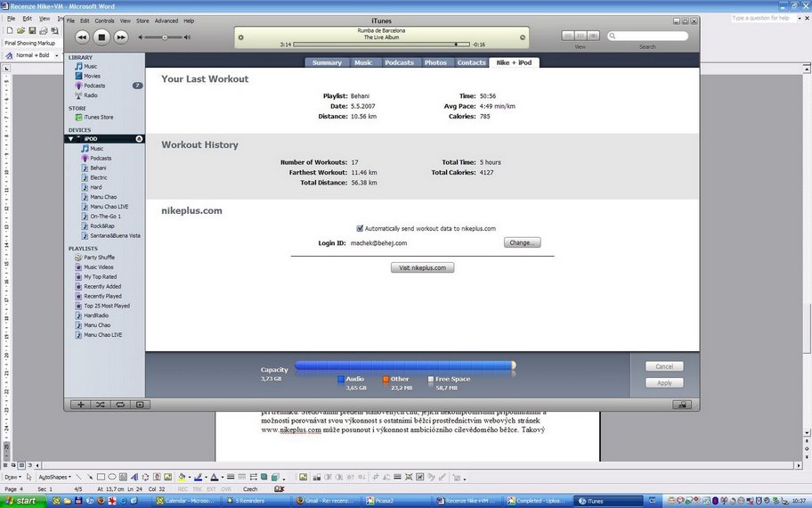Click the Cancel button
Image resolution: width=812 pixels, height=508 pixels.
pyautogui.click(x=664, y=366)
